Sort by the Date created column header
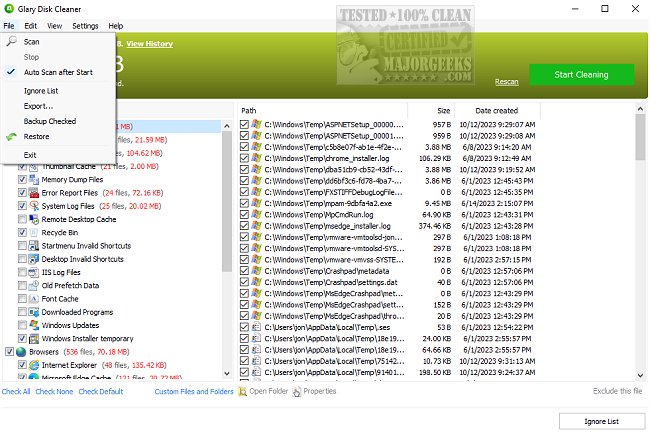 pos(497,111)
